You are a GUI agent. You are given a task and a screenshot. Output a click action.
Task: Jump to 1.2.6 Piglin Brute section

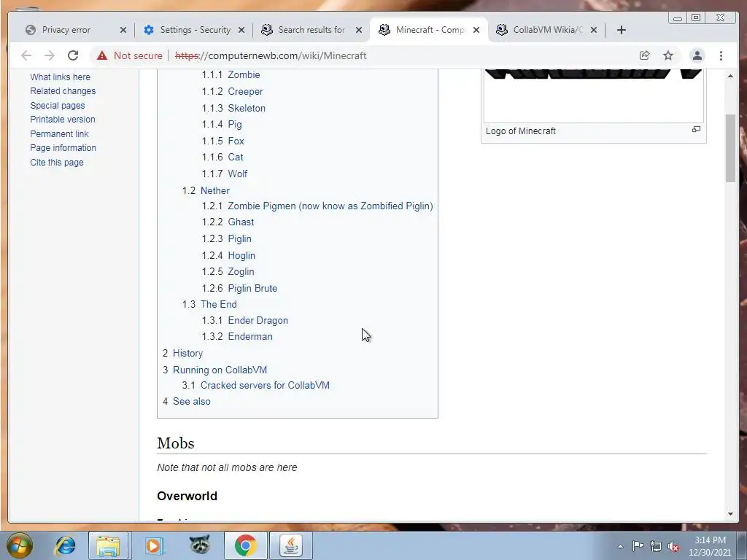[x=239, y=289]
